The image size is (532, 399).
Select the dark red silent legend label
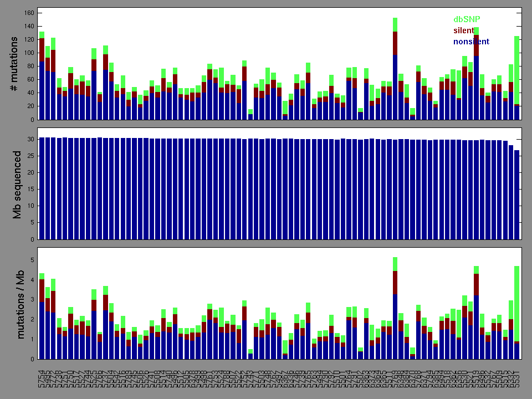pos(464,30)
